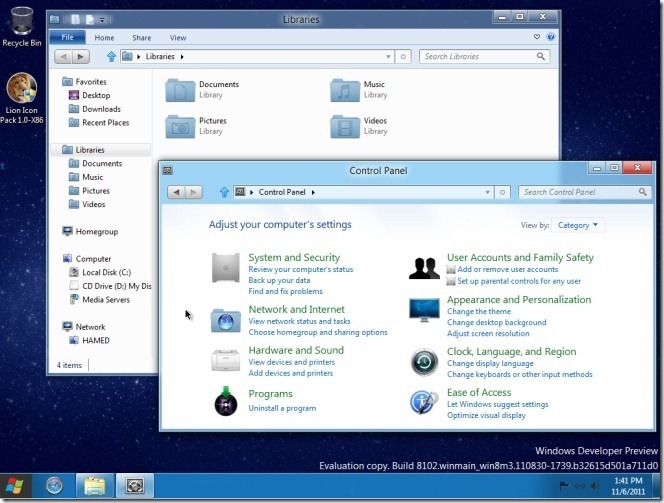Click Up arrow in Control Panel window

224,192
